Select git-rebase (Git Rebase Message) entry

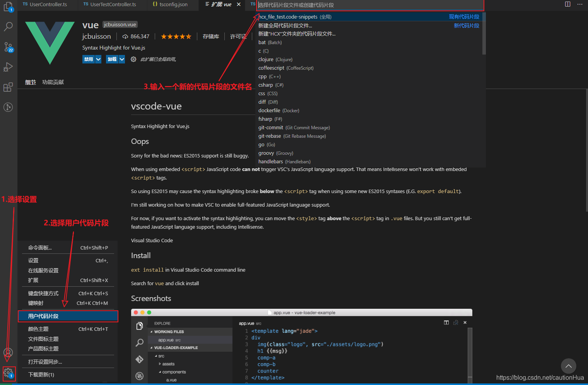coord(369,136)
